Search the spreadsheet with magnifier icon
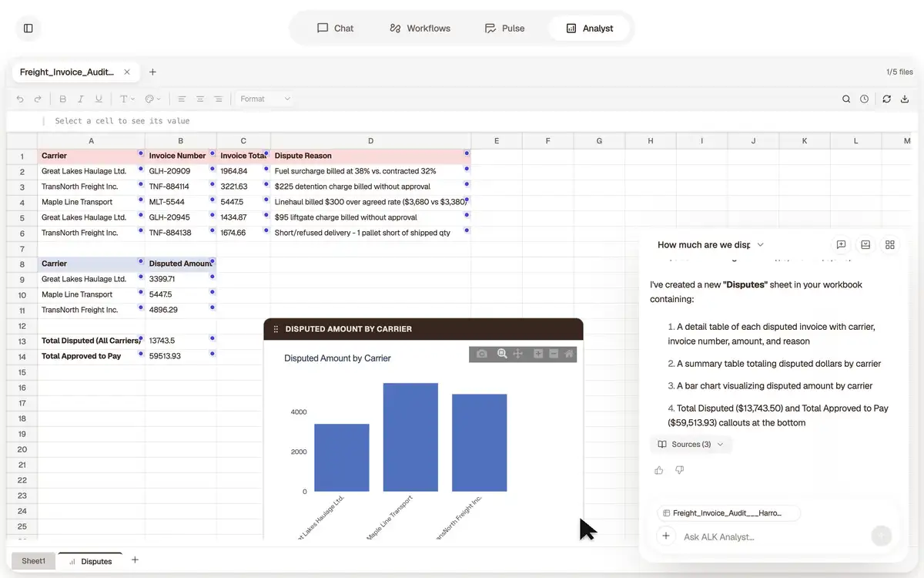Screen dimensions: 924x578 click(x=846, y=99)
